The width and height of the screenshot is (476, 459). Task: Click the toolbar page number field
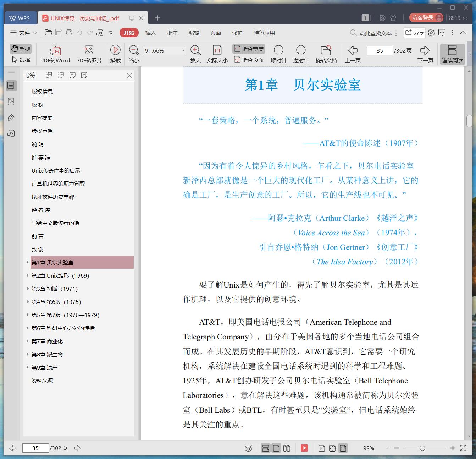tap(380, 50)
